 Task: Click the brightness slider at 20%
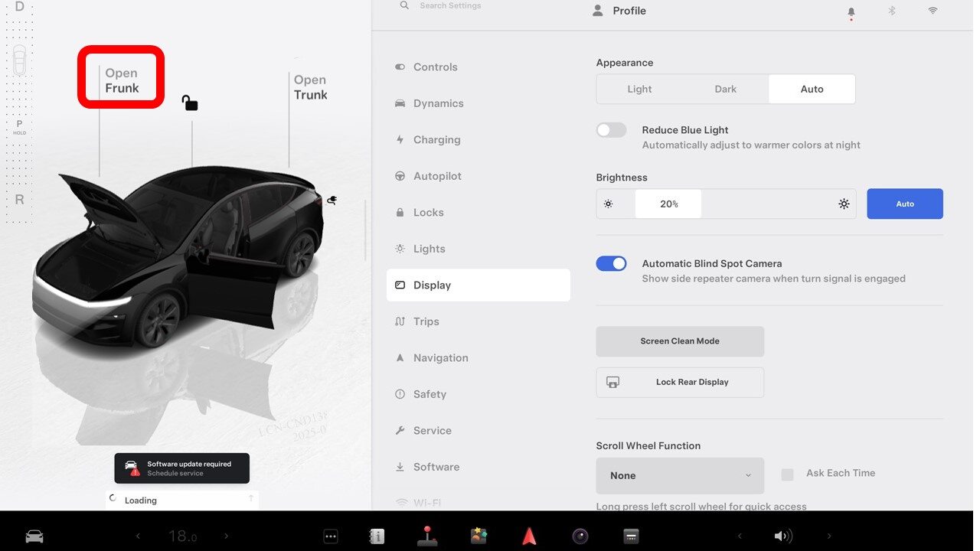pos(668,204)
